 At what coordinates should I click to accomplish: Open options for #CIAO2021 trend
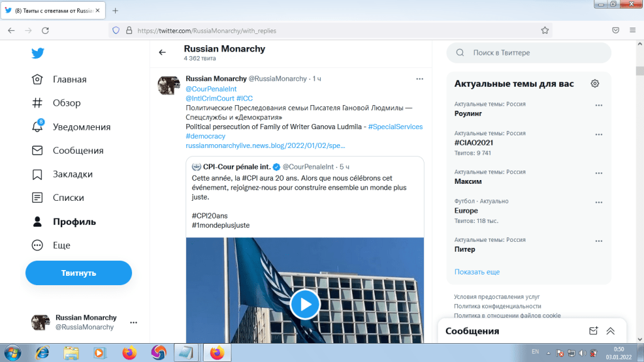[599, 135]
